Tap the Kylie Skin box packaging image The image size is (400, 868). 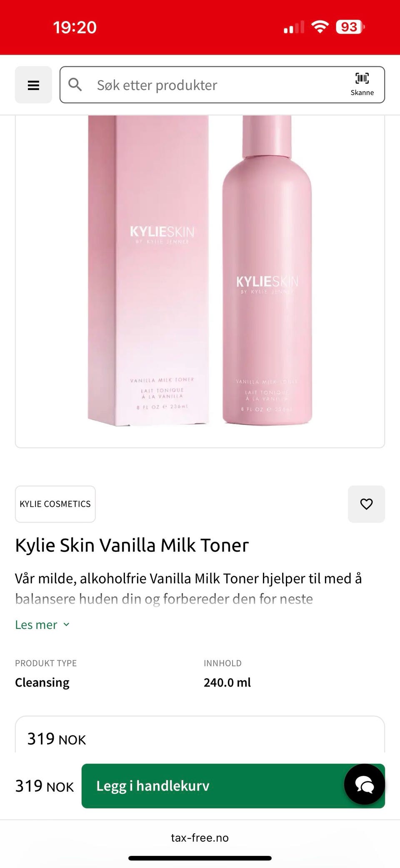pos(148,270)
